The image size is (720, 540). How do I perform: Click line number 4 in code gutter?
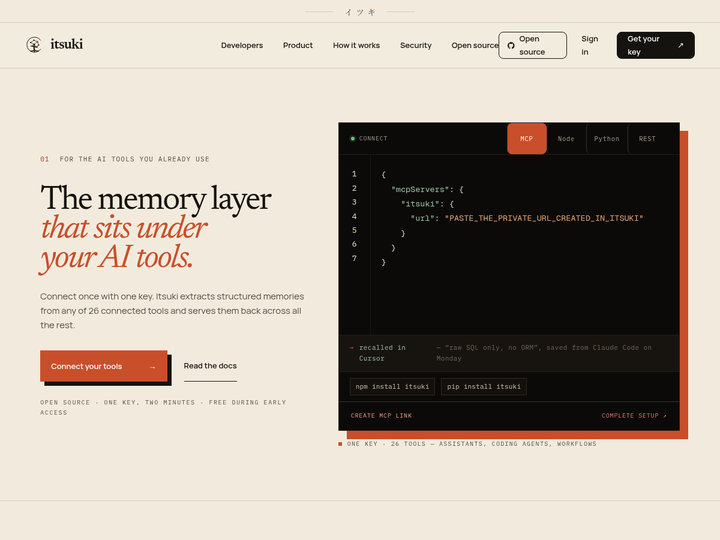point(354,216)
